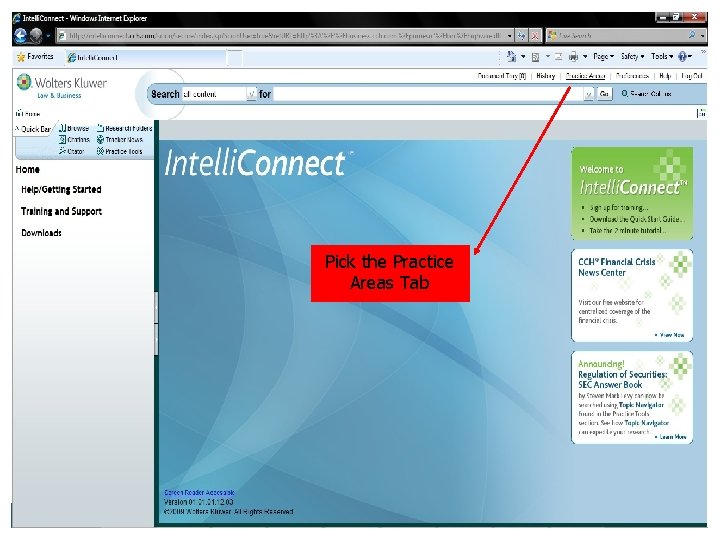720x540 pixels.
Task: Click the IE Help question mark icon
Action: [683, 56]
